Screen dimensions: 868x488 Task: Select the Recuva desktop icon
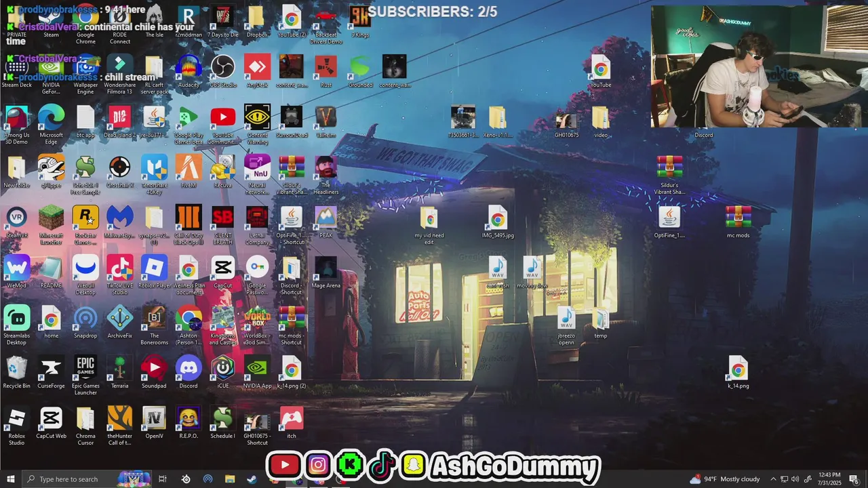[222, 172]
